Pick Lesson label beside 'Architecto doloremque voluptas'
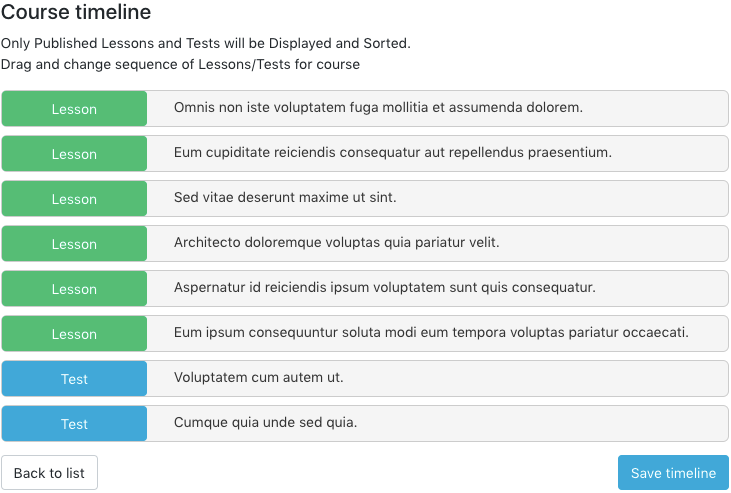 [74, 244]
